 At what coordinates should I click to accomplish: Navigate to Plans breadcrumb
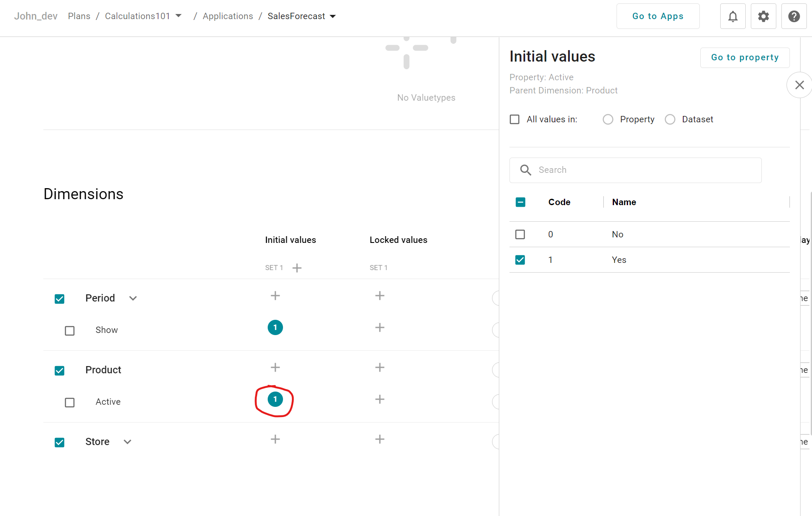pyautogui.click(x=79, y=16)
